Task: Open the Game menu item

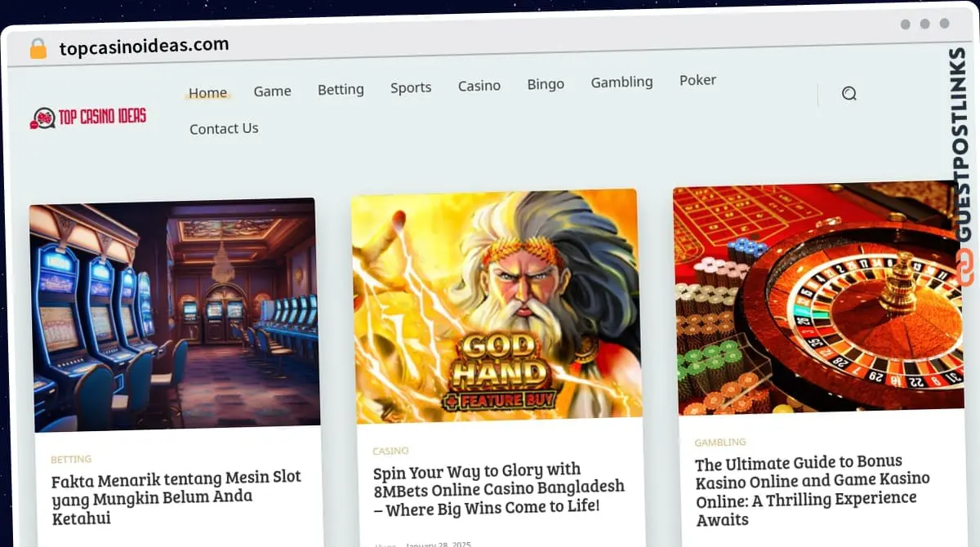Action: coord(272,91)
